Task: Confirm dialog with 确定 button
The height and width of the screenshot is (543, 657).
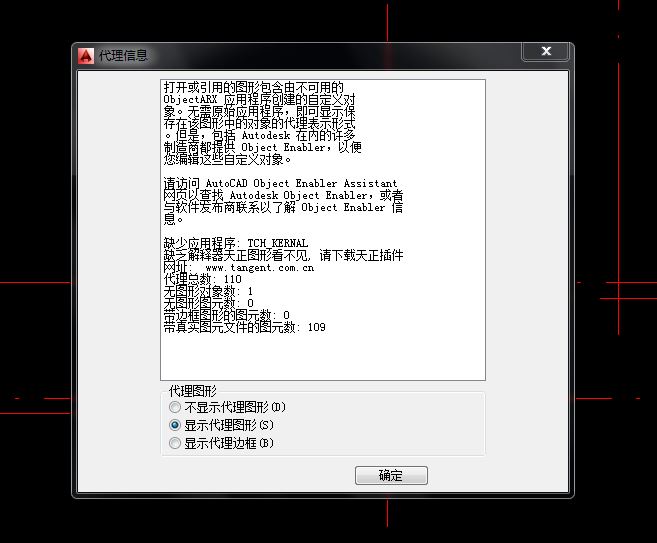Action: [x=391, y=476]
